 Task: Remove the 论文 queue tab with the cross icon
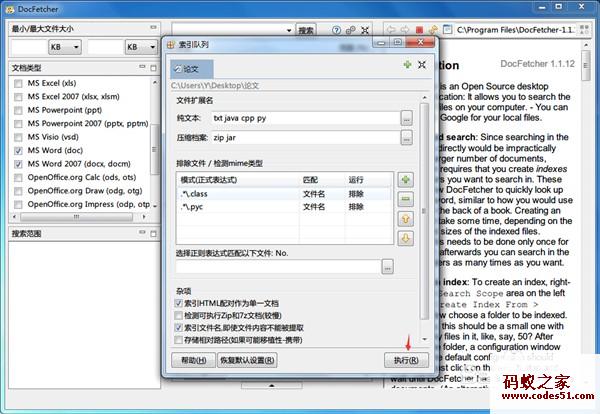coord(422,65)
